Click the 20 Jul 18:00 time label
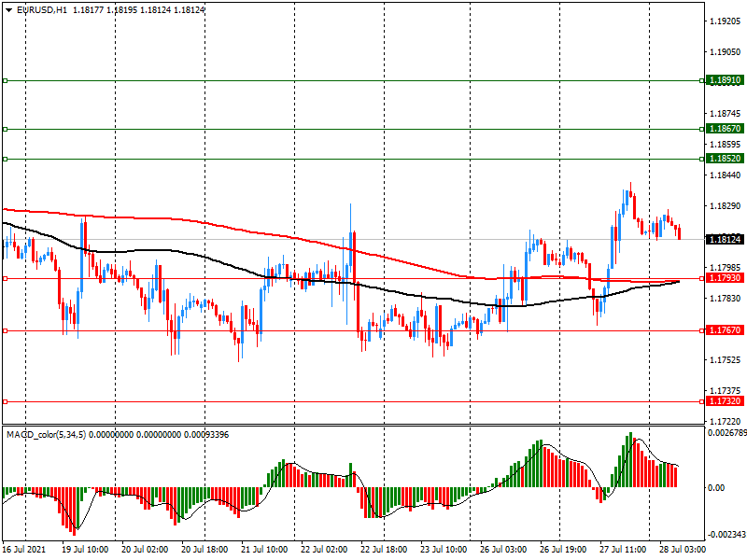Viewport: 747px width, 560px height. pyautogui.click(x=204, y=550)
